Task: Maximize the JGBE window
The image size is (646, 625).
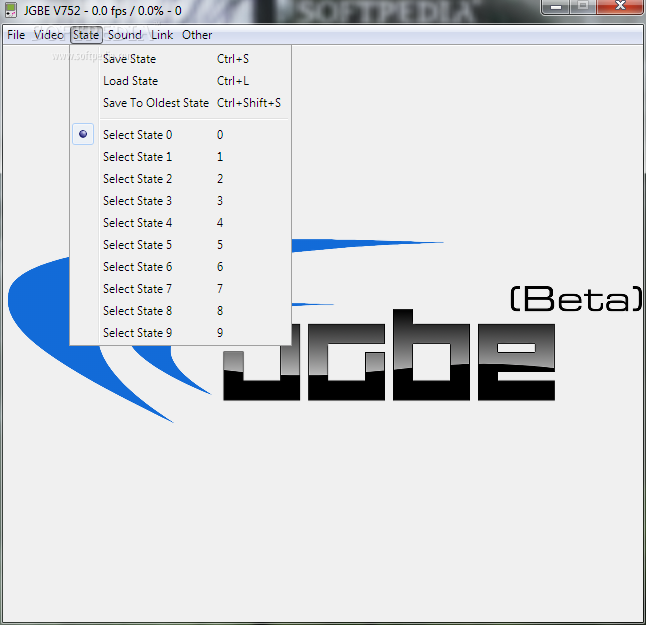Action: click(x=583, y=7)
